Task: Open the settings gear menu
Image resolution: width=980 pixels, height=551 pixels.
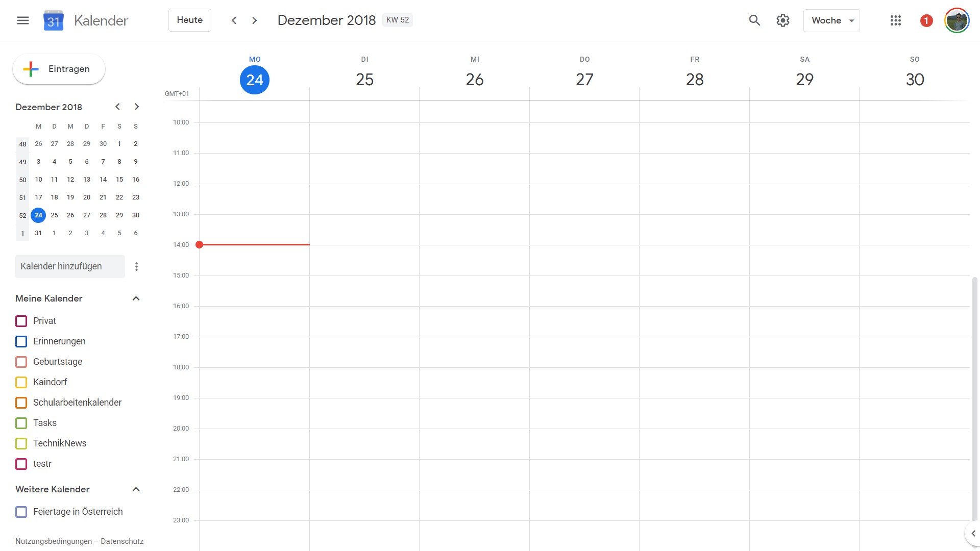Action: click(x=783, y=20)
